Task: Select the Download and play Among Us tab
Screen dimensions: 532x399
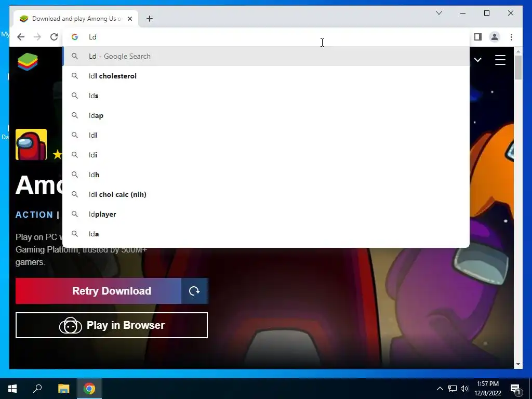Action: pyautogui.click(x=76, y=19)
